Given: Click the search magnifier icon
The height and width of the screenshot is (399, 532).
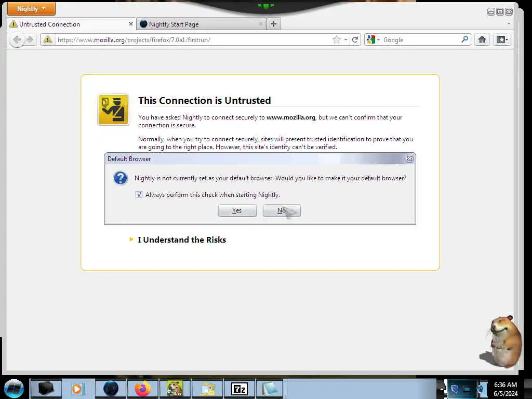Looking at the screenshot, I should (465, 39).
